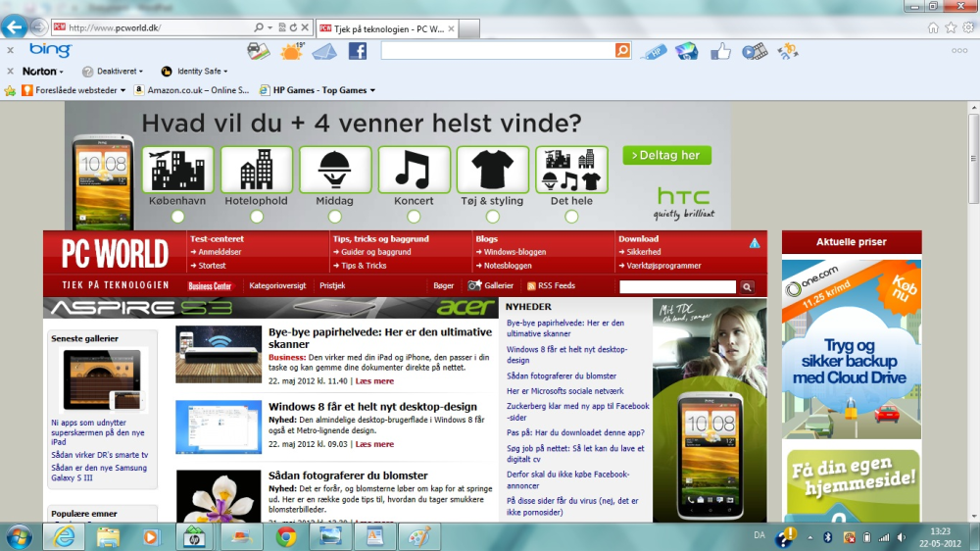This screenshot has height=551, width=980.
Task: Click the mail envelope icon in Bing toolbar
Action: coord(324,51)
